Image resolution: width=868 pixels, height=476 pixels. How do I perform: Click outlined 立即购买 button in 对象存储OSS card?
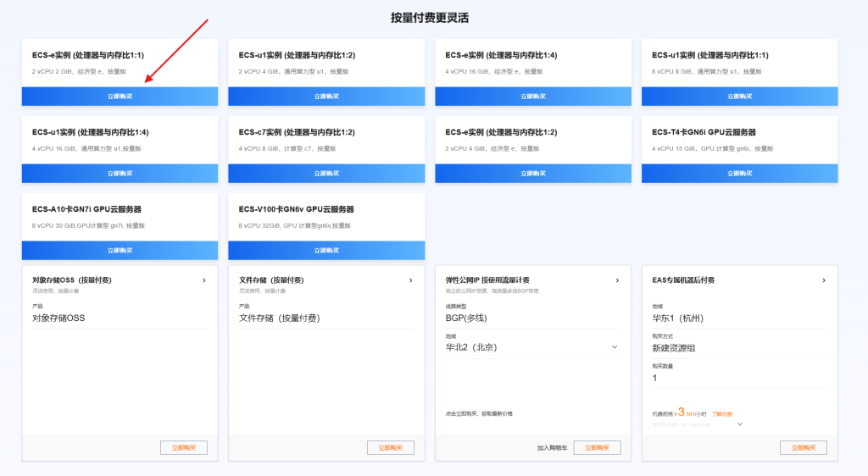(184, 447)
